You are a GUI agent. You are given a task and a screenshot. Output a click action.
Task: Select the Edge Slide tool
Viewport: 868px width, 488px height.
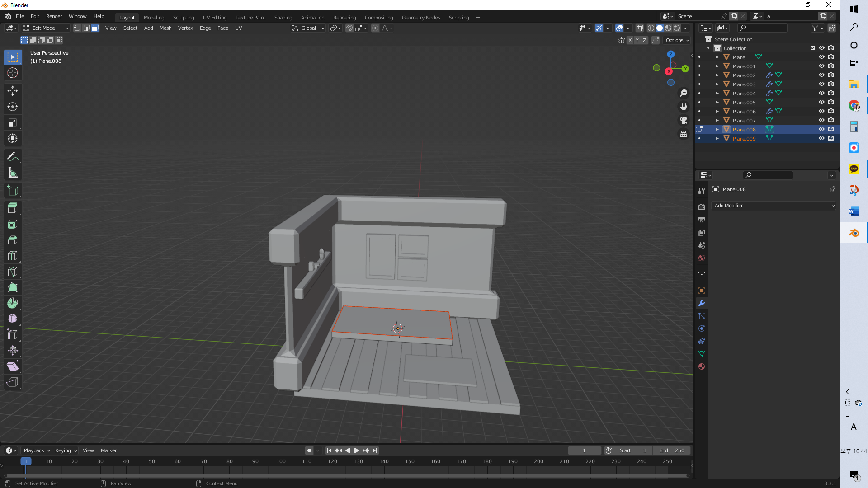tap(13, 335)
